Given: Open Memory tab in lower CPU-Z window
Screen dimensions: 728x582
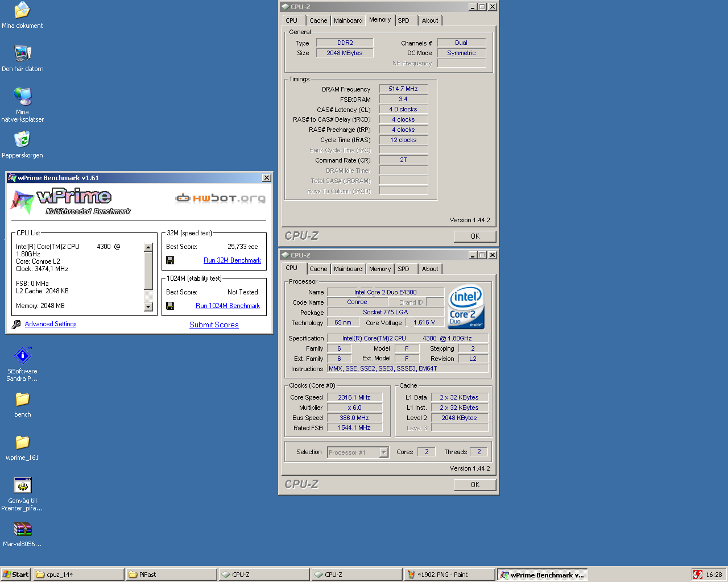Looking at the screenshot, I should [x=380, y=269].
